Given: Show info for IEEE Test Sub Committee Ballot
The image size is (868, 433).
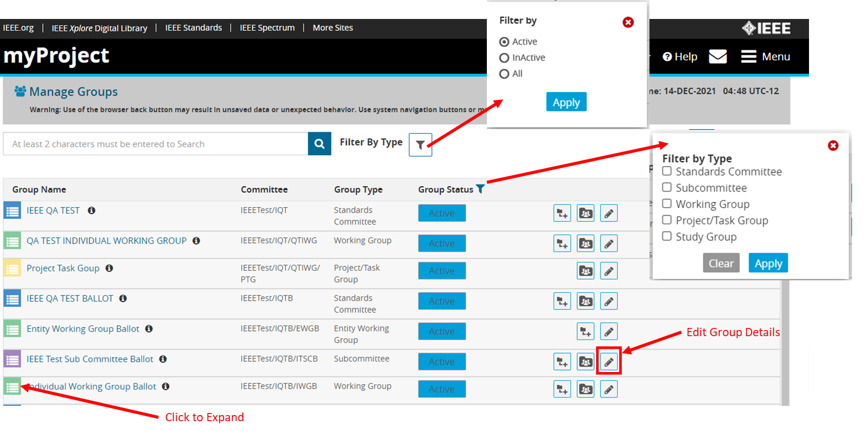Looking at the screenshot, I should pyautogui.click(x=163, y=359).
